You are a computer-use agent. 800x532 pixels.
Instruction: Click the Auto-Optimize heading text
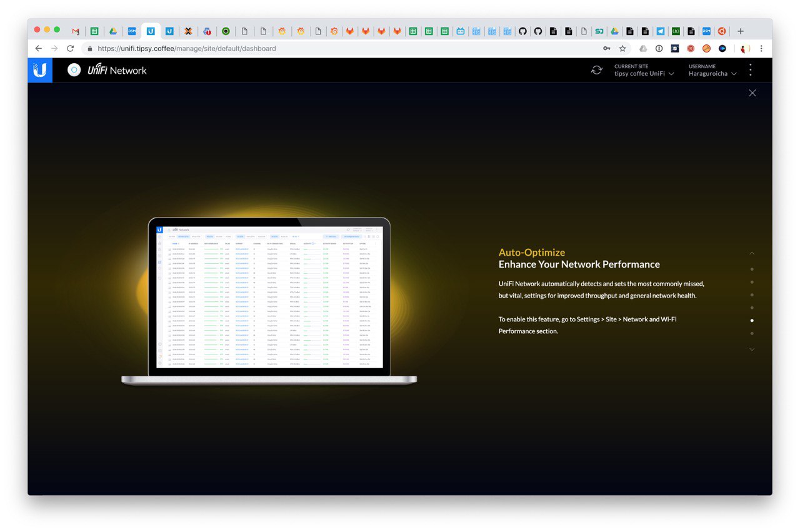coord(532,253)
